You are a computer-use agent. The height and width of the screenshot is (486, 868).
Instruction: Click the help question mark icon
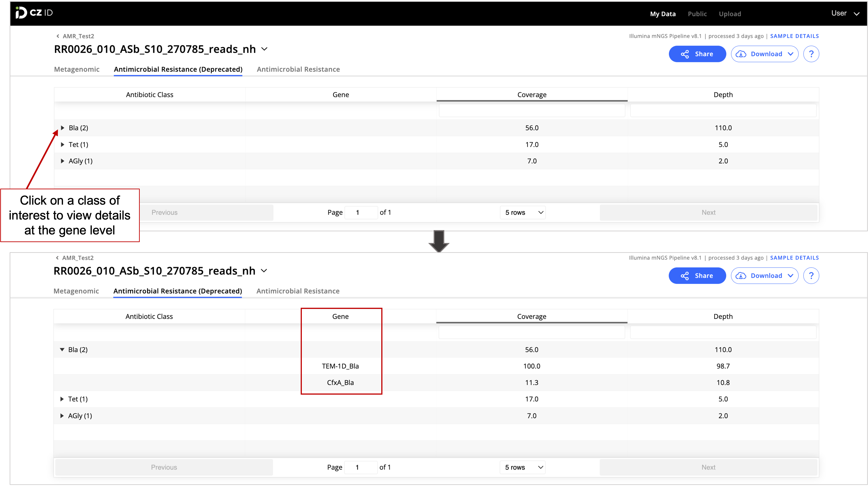tap(811, 54)
